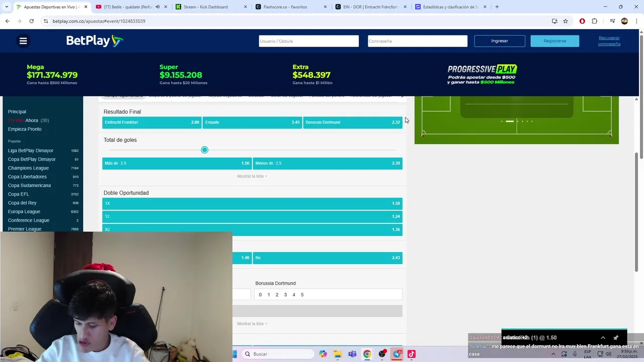Screen dimensions: 644x362
Task: Pin the asiatico +2 bet slip
Action: tap(616, 338)
